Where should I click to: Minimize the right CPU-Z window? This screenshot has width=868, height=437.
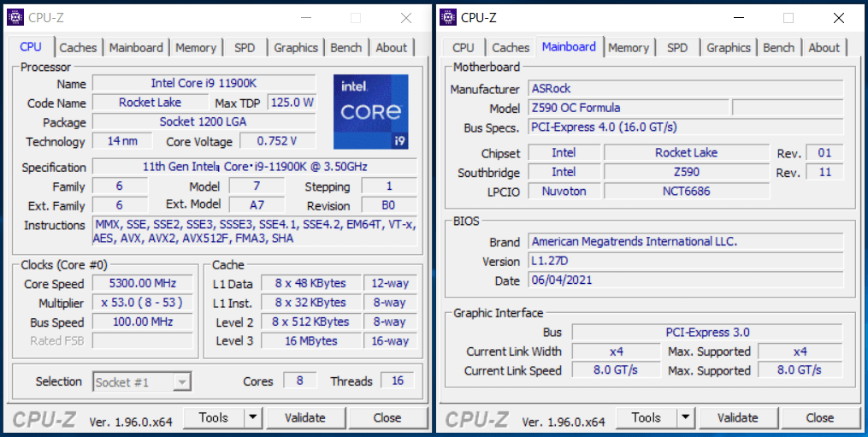739,18
